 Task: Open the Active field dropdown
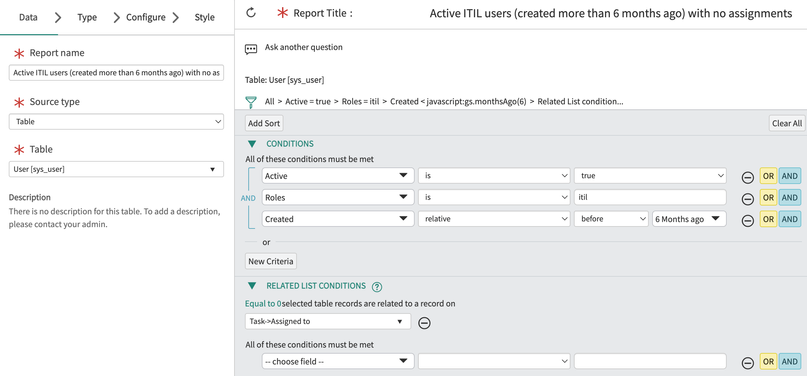click(x=338, y=176)
